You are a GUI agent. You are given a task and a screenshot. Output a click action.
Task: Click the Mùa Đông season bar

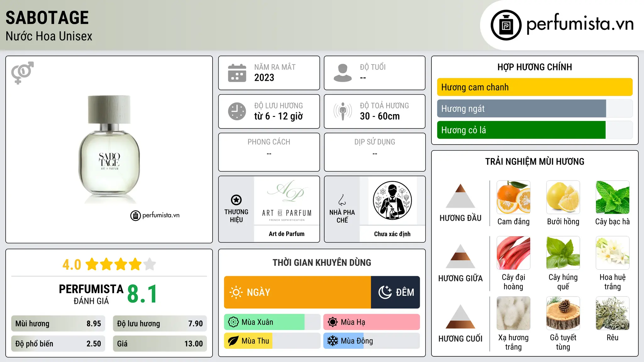pyautogui.click(x=372, y=341)
